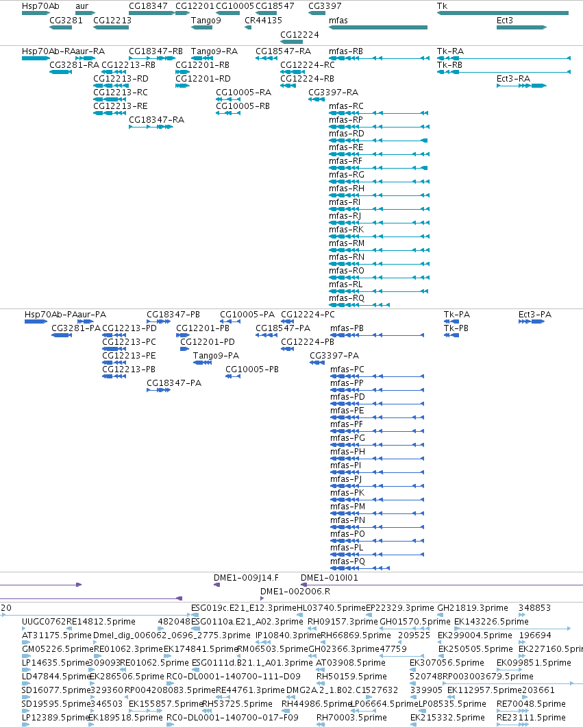Screen dimensions: 583x728
Task: Open the CG18347-PB protein label
Action: coord(173,315)
